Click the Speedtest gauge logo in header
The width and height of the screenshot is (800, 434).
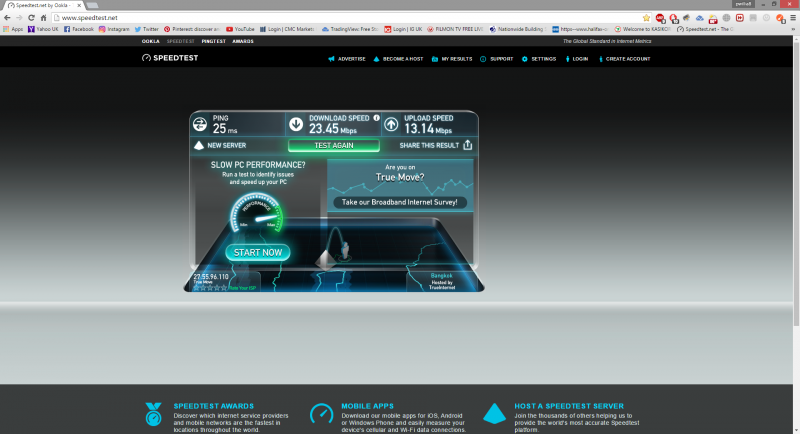[x=146, y=58]
